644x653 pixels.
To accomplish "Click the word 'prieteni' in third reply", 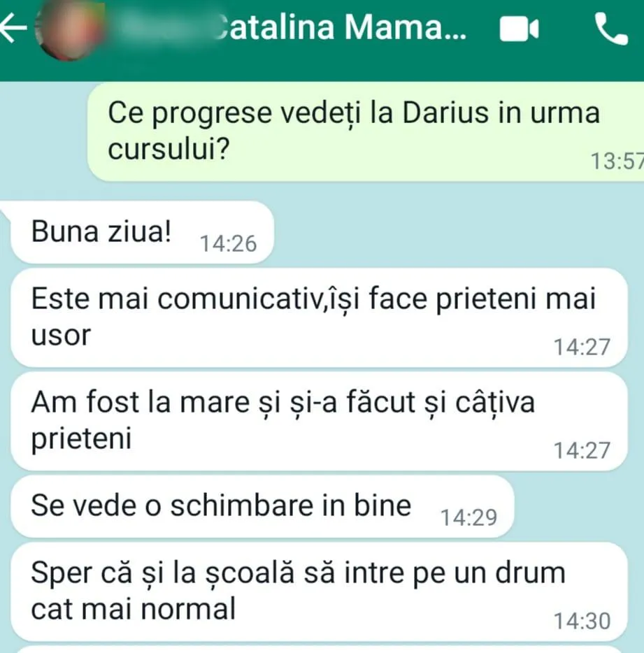I will (x=81, y=439).
